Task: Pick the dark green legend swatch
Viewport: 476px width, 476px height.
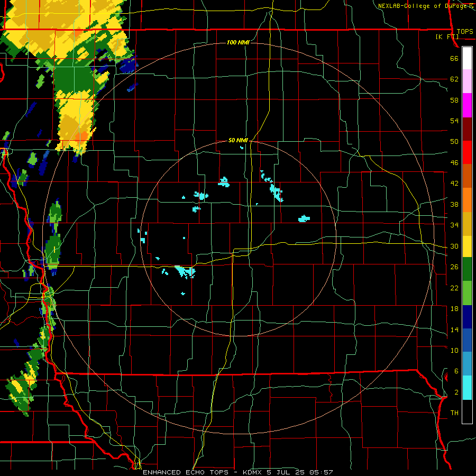Action: (x=467, y=269)
